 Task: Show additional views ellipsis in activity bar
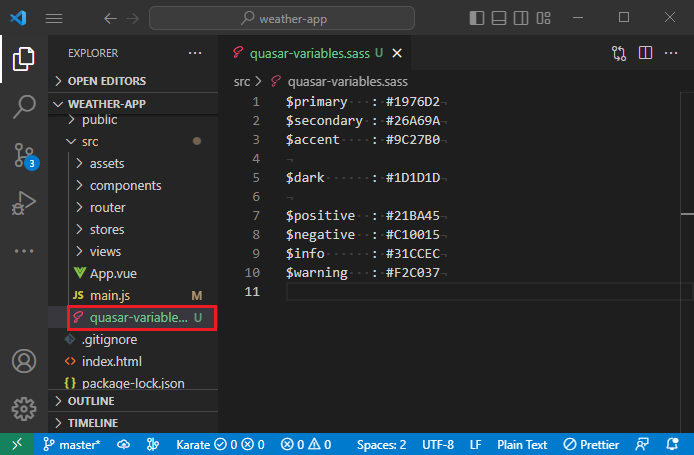(x=23, y=251)
